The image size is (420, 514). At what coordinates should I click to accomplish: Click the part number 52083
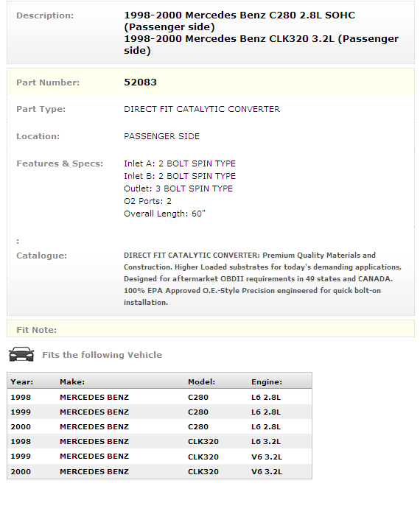click(140, 82)
